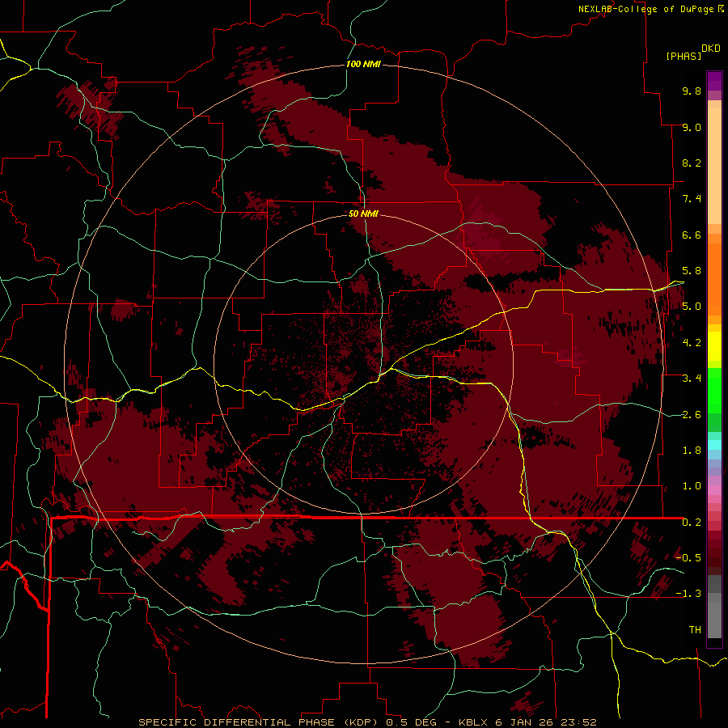Click the yellow segment of the color bar
The image size is (728, 728).
[x=714, y=346]
